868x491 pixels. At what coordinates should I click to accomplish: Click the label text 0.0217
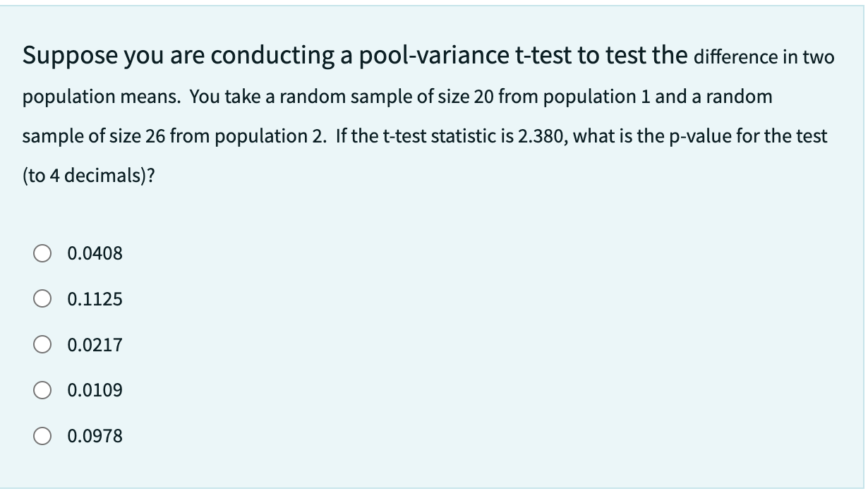pyautogui.click(x=95, y=345)
